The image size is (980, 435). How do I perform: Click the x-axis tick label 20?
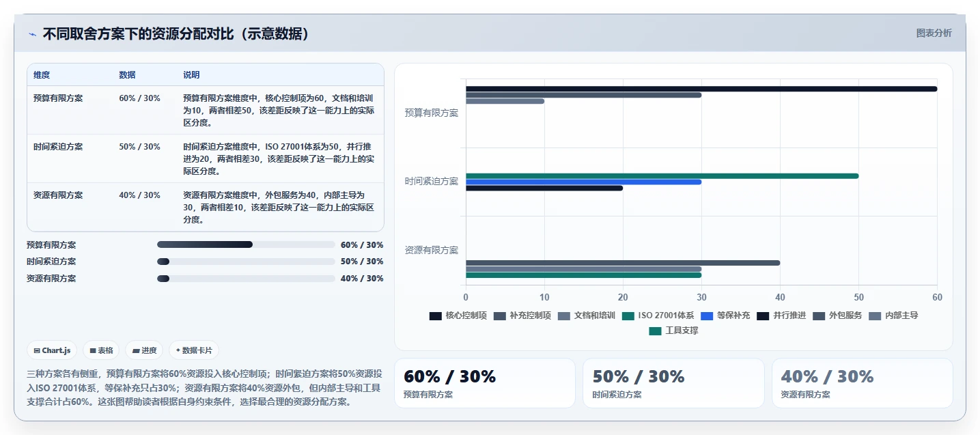click(x=623, y=298)
